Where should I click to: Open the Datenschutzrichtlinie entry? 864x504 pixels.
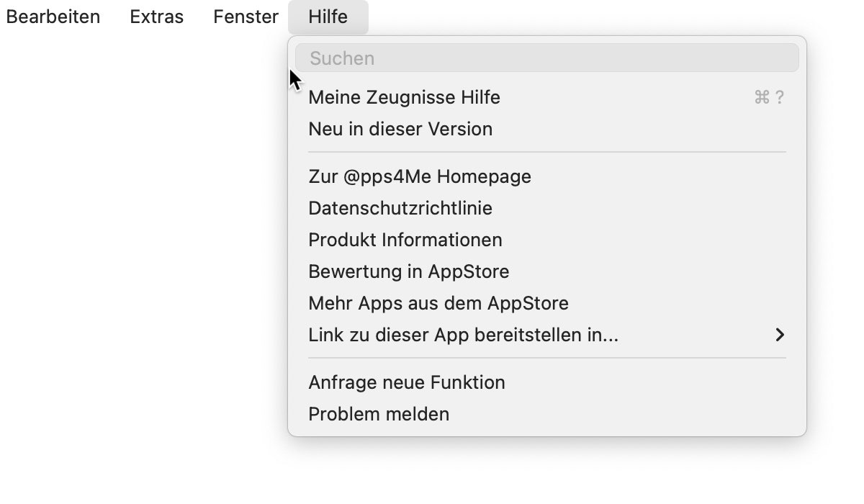tap(547, 208)
